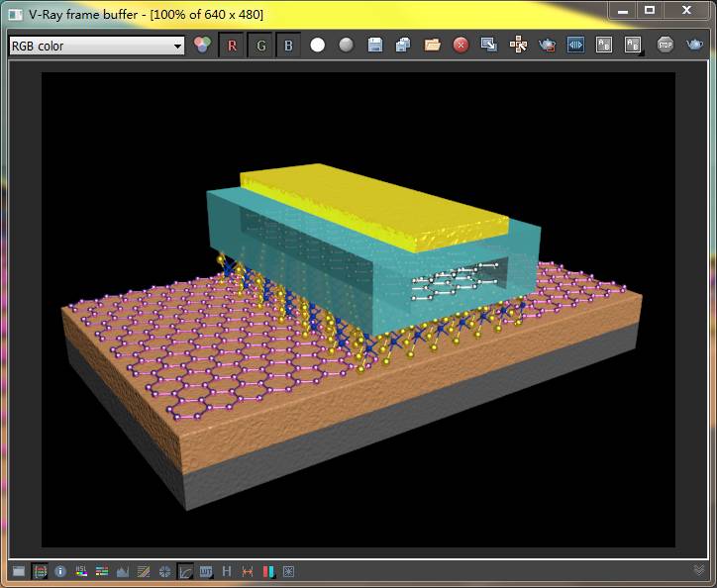Image resolution: width=717 pixels, height=588 pixels.
Task: Toggle the LUT color correction icon
Action: [206, 571]
